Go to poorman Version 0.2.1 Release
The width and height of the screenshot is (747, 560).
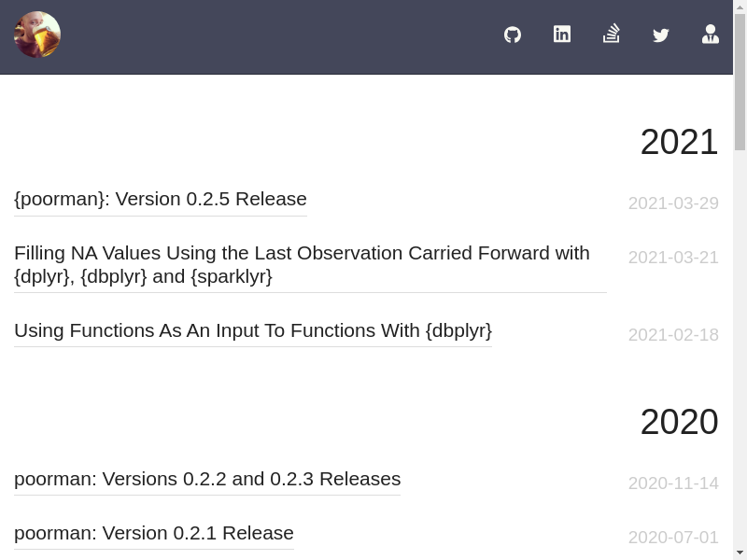(154, 533)
